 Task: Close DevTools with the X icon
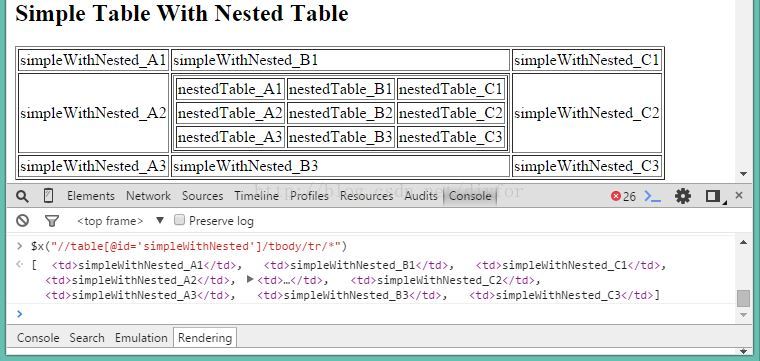point(739,195)
